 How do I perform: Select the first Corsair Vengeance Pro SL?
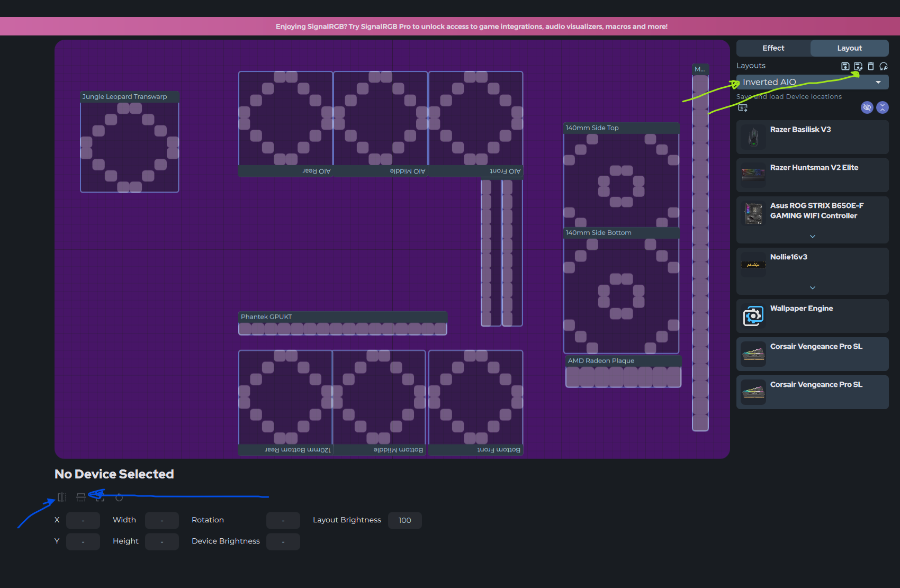click(813, 354)
